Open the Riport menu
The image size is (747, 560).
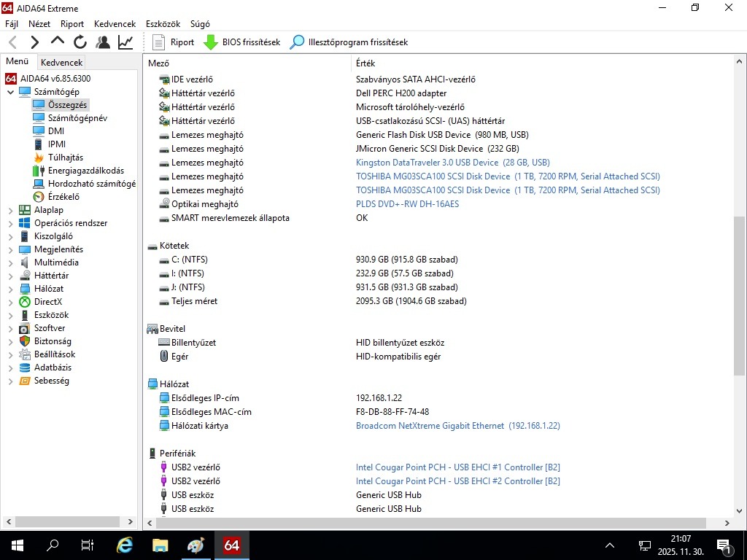tap(72, 24)
